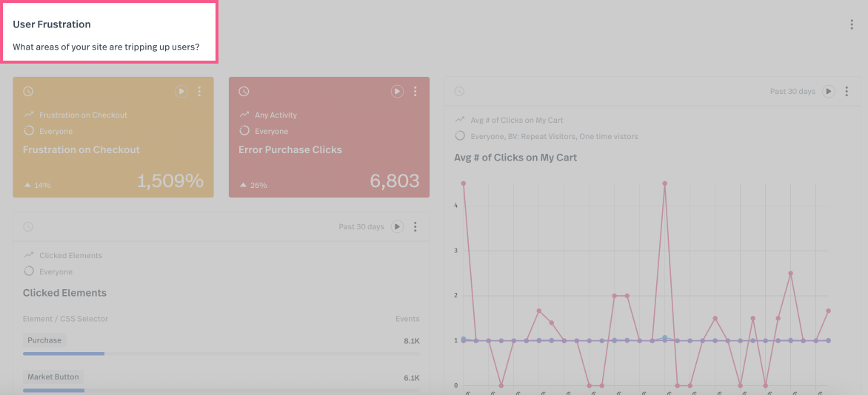868x395 pixels.
Task: Open the Error Purchase Clicks card title
Action: (290, 149)
